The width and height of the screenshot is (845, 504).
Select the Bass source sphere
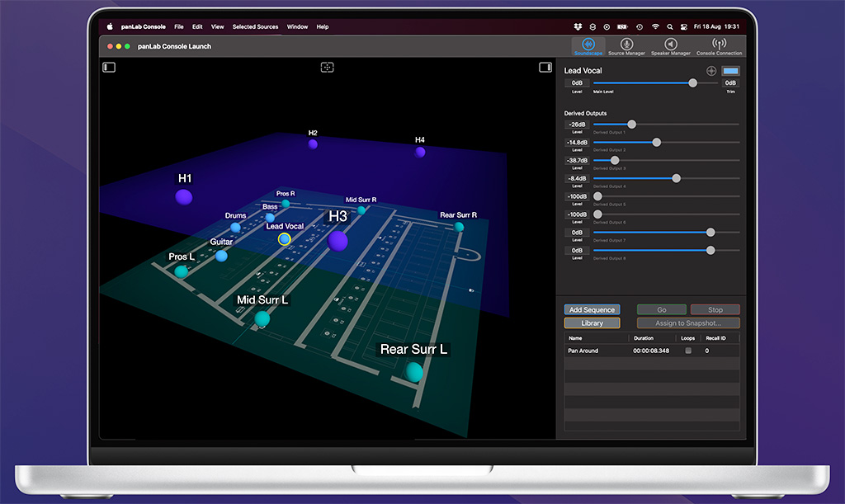pos(270,218)
